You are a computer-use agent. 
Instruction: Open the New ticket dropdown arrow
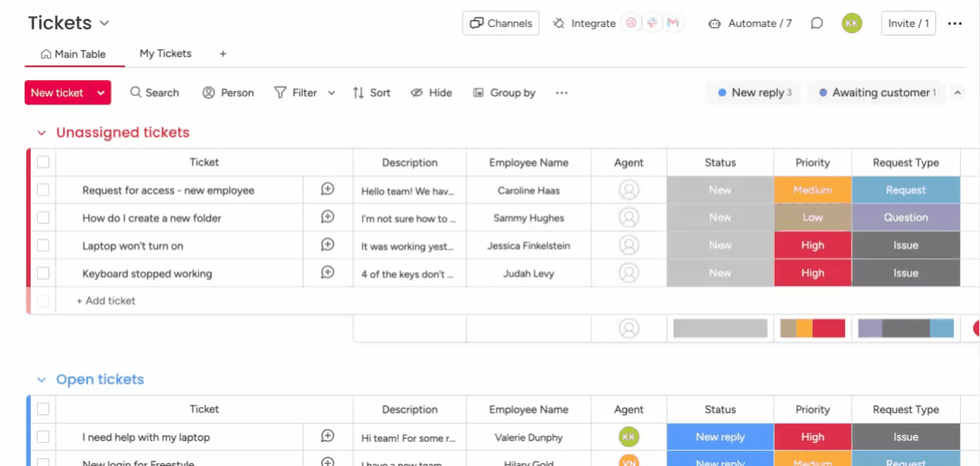(x=101, y=93)
